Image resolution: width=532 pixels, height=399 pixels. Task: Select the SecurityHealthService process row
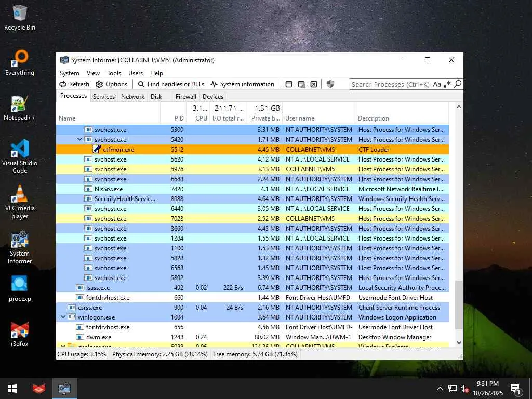click(x=252, y=199)
